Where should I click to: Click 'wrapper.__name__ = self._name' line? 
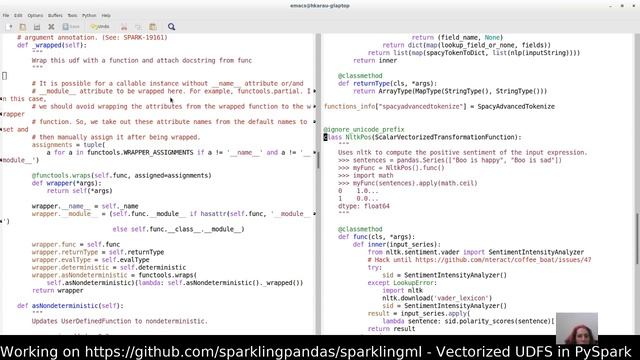[85, 206]
